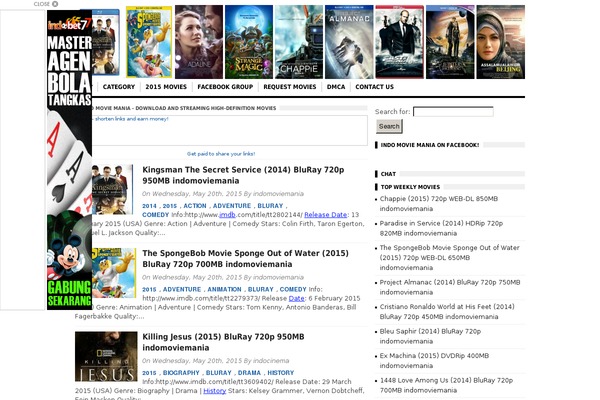
Task: Open the Category menu
Action: pyautogui.click(x=119, y=87)
